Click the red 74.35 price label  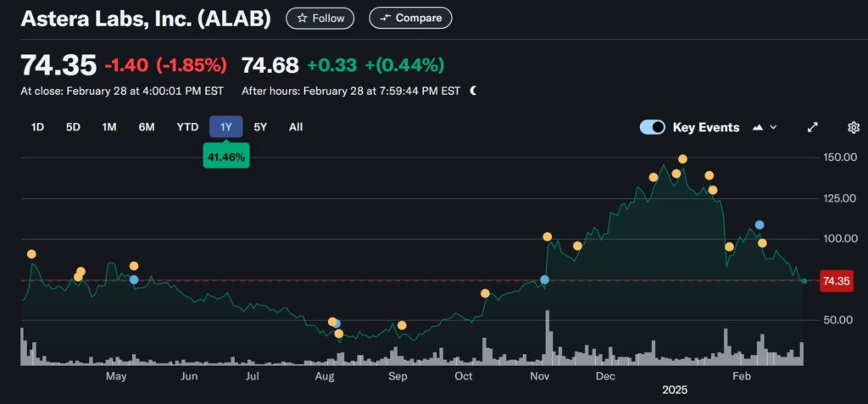(836, 281)
